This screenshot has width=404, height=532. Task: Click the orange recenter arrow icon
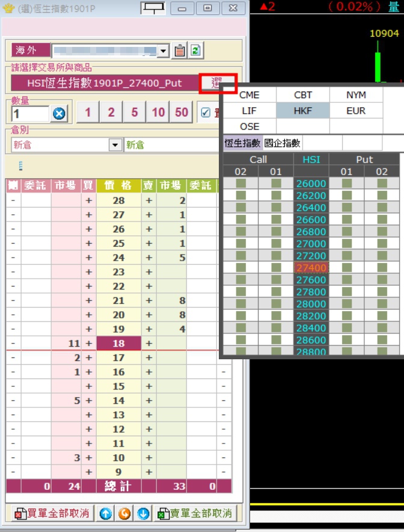pyautogui.click(x=124, y=514)
